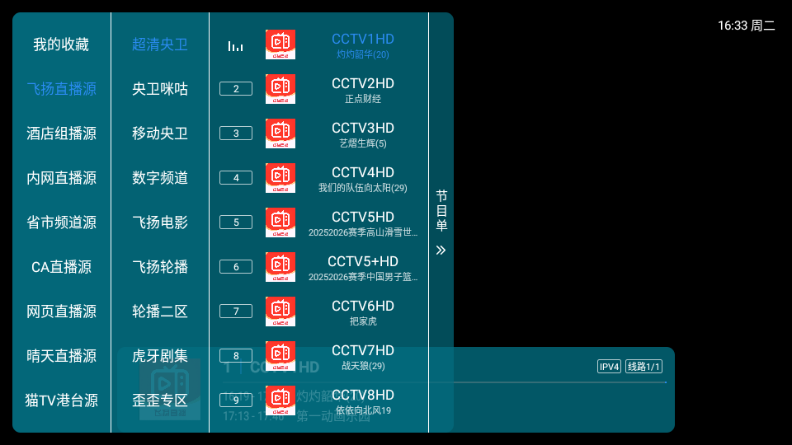Click channel number badge 9
This screenshot has height=445, width=792.
click(x=236, y=400)
